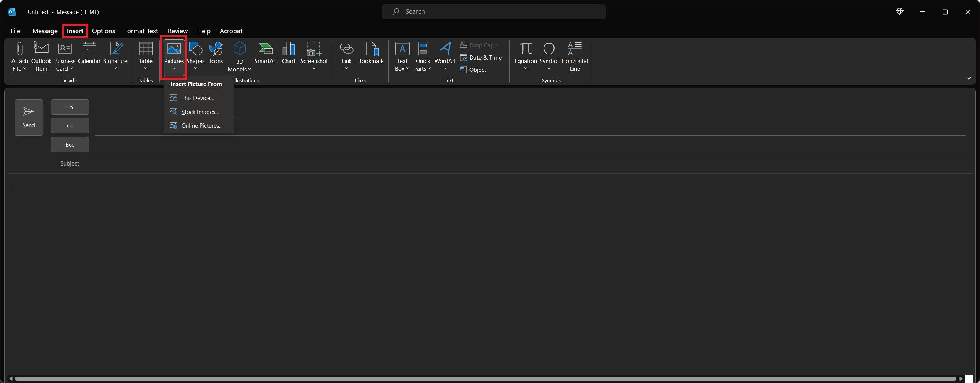Image resolution: width=980 pixels, height=383 pixels.
Task: Open the Attach File dropdown
Action: click(x=19, y=57)
